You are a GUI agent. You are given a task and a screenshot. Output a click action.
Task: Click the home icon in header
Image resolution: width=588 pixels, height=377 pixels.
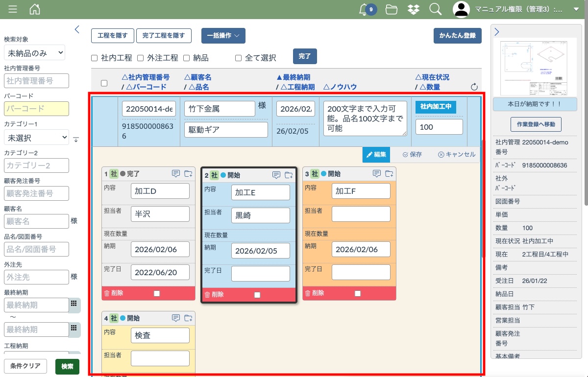pos(35,9)
